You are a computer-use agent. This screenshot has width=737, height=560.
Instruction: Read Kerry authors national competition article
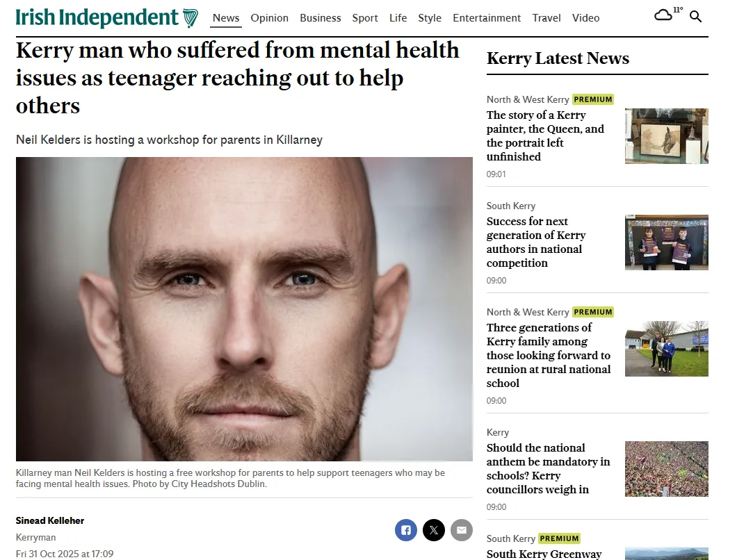pyautogui.click(x=536, y=242)
